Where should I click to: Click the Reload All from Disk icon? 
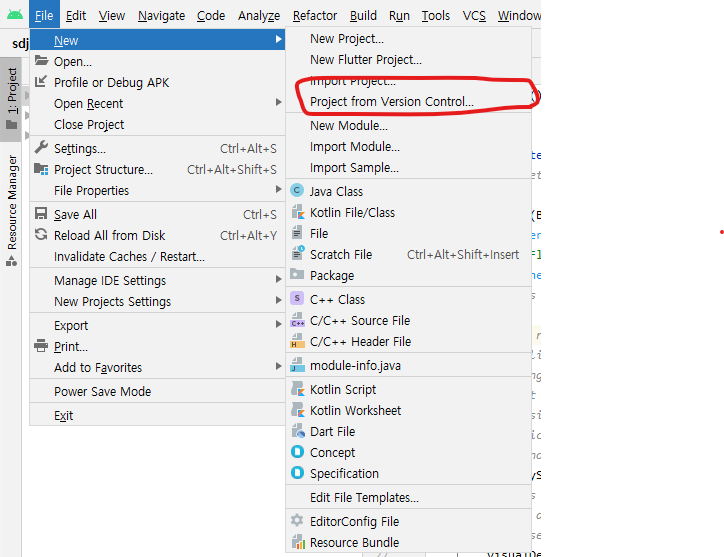point(41,235)
